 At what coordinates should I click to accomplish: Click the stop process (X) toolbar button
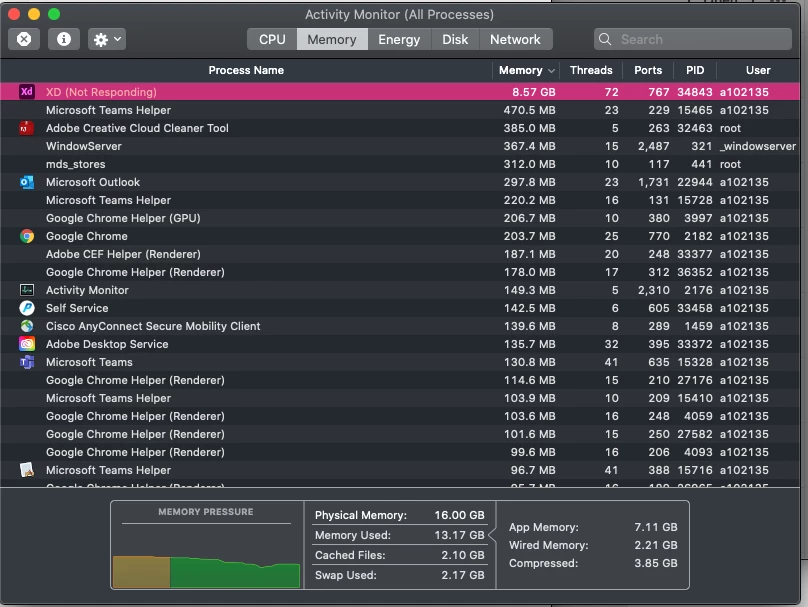pyautogui.click(x=24, y=39)
